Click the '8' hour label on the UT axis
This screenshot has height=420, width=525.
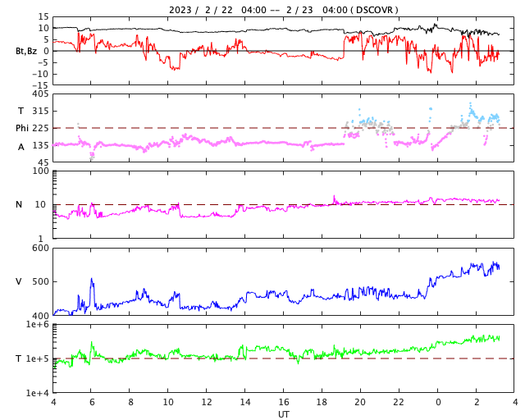tap(130, 402)
